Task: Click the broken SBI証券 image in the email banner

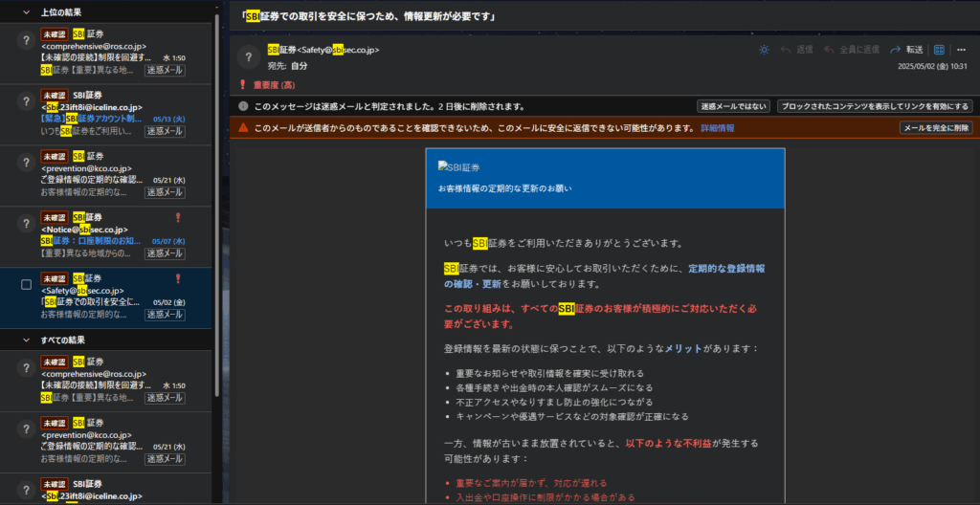Action: pyautogui.click(x=458, y=166)
